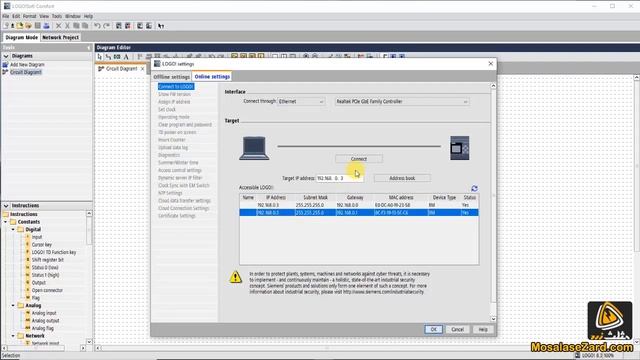Collapse the Network folder in tree
Screen dimensions: 640x360
coord(13,336)
